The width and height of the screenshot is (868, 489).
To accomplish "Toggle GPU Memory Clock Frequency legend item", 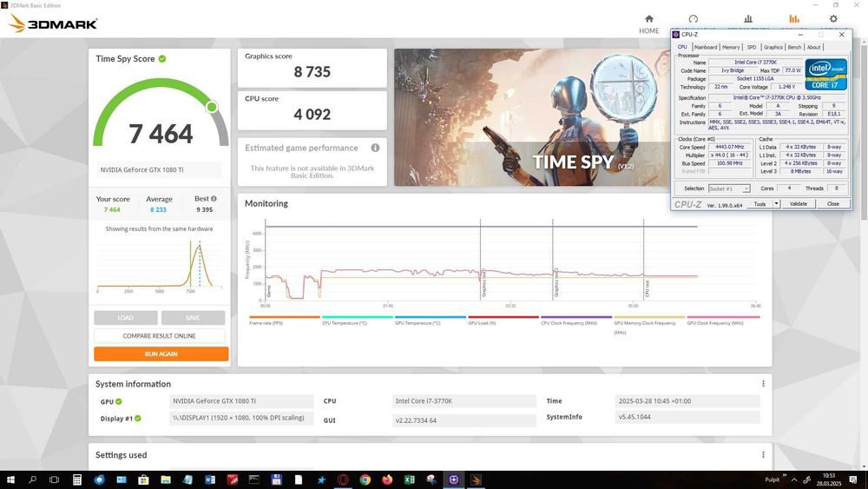I will 649,325.
